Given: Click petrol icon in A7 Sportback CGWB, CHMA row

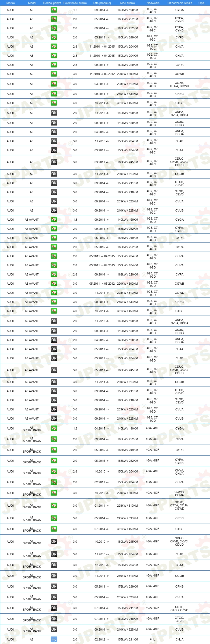Looking at the screenshot, I should click(54, 493).
